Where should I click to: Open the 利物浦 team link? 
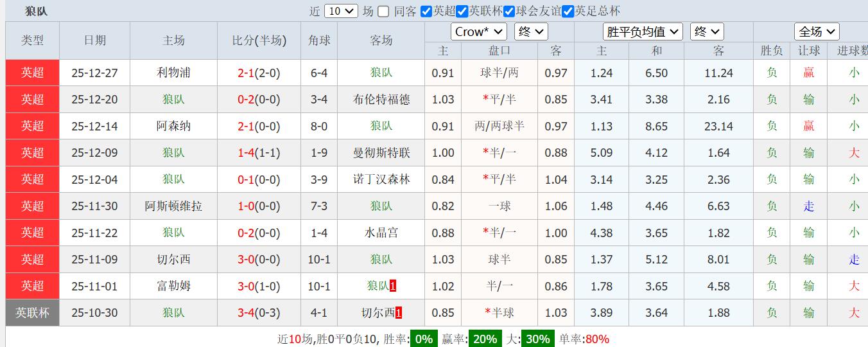tap(173, 73)
